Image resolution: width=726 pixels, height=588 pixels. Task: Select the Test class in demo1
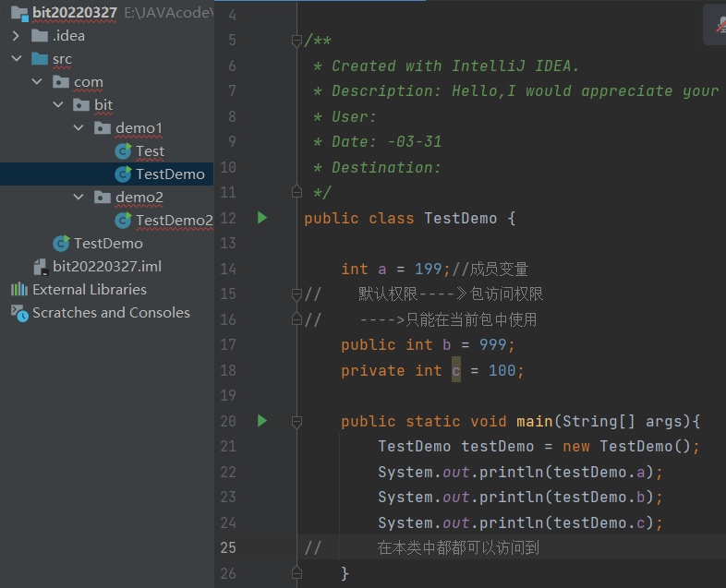point(150,151)
